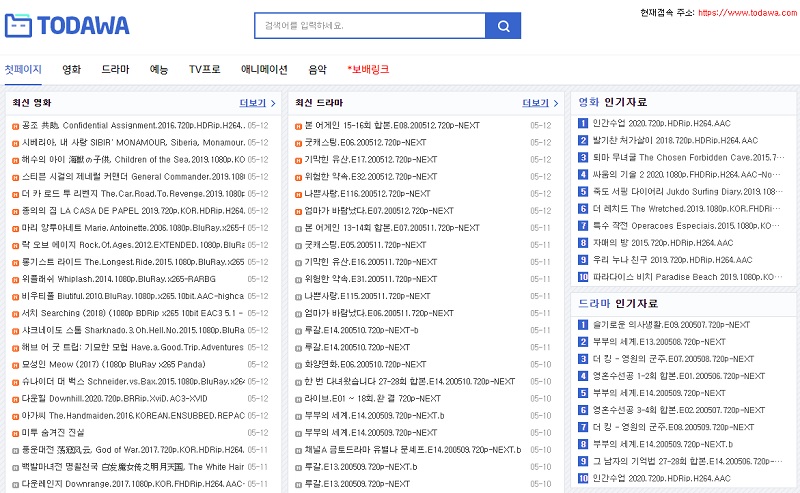This screenshot has width=800, height=493.
Task: Open Biutiful.2010.BluRay movie link
Action: pyautogui.click(x=133, y=297)
